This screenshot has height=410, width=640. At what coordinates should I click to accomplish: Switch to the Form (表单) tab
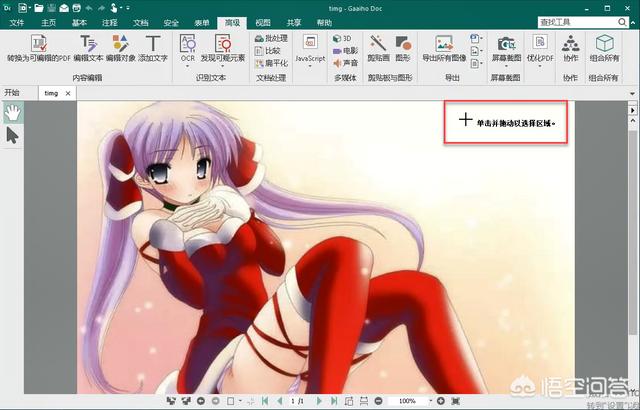pos(202,22)
